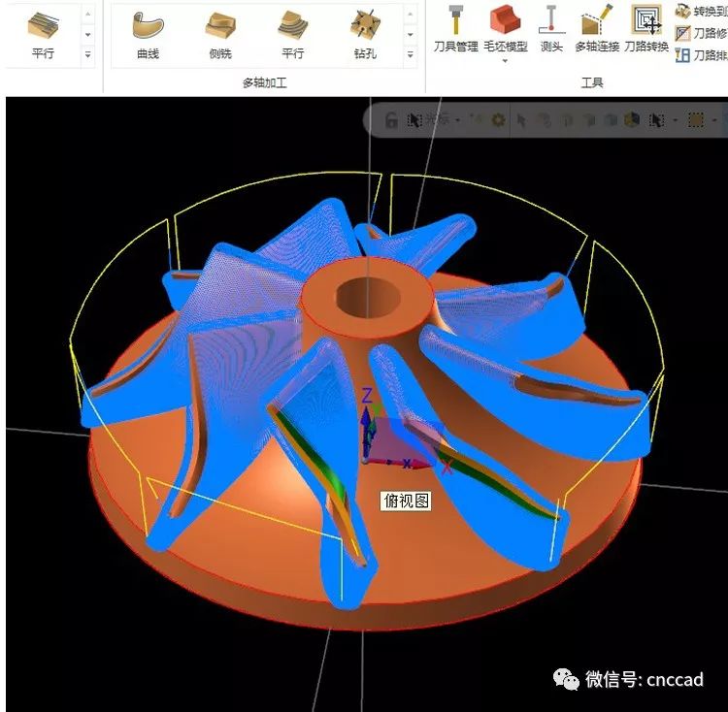The image size is (728, 712).
Task: Click the 刀路转换 toolpath transform icon
Action: click(x=645, y=27)
